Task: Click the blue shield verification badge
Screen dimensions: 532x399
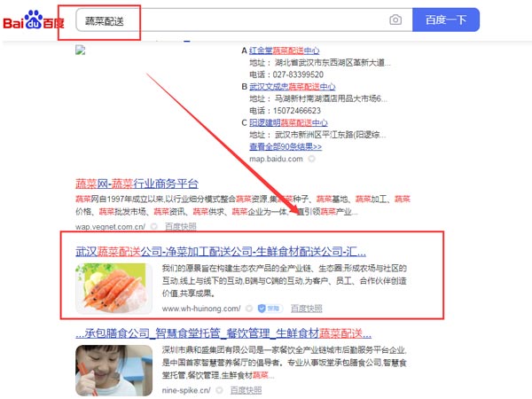Action: tap(270, 309)
